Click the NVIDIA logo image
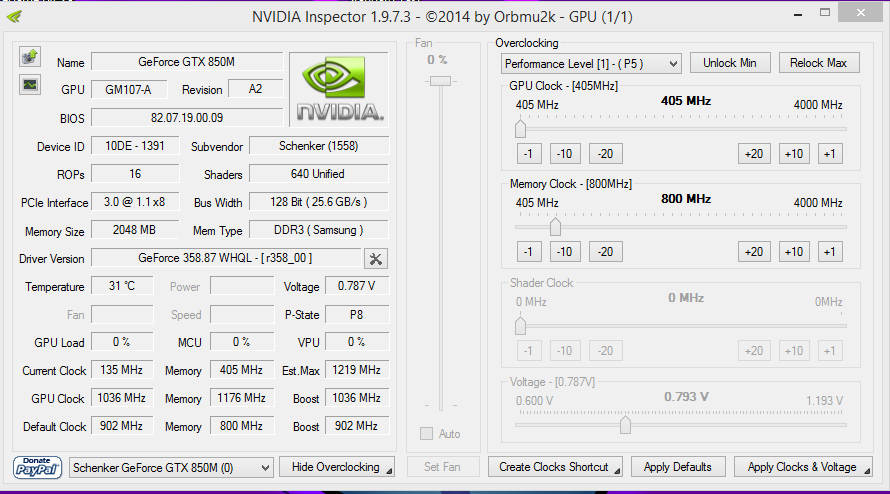 pos(339,89)
